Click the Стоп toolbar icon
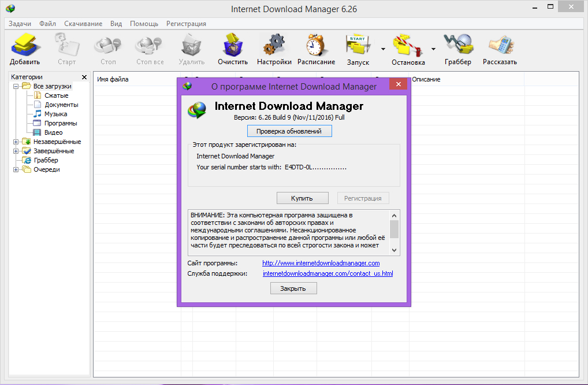The height and width of the screenshot is (385, 588). click(x=108, y=45)
